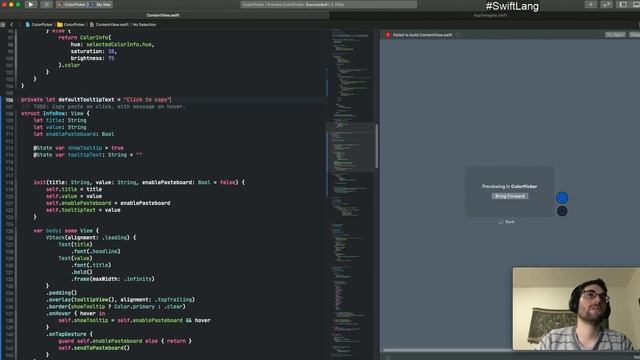Screen dimensions: 640x360
Task: Open the Failed to build ContentView.swift message
Action: pyautogui.click(x=422, y=35)
